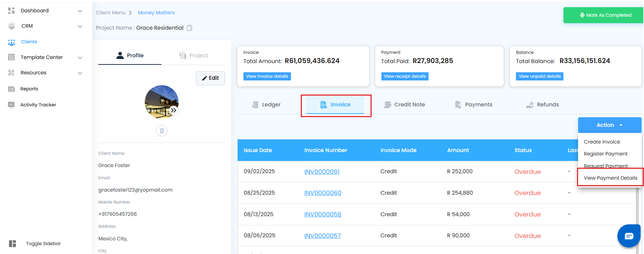Click the Activity Tracker icon

click(11, 105)
